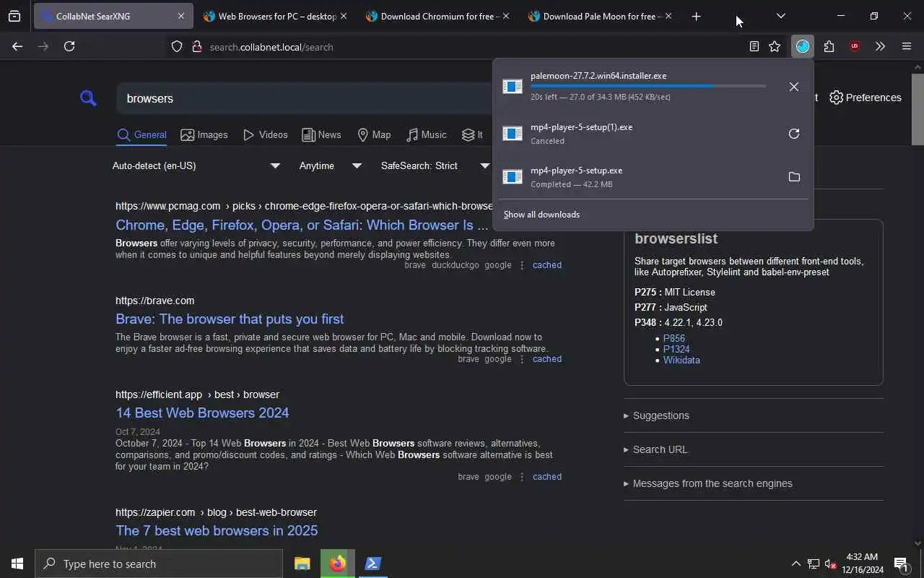
Task: Open the P856 link
Action: point(674,338)
